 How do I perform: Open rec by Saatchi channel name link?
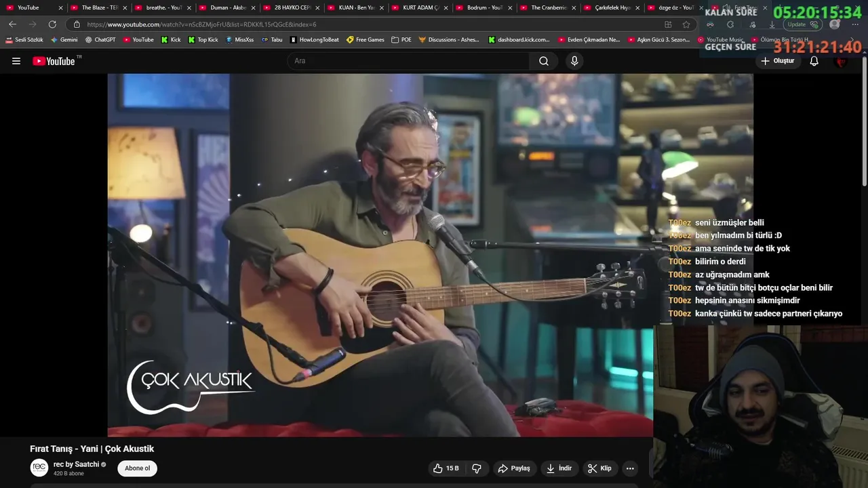pos(76,464)
